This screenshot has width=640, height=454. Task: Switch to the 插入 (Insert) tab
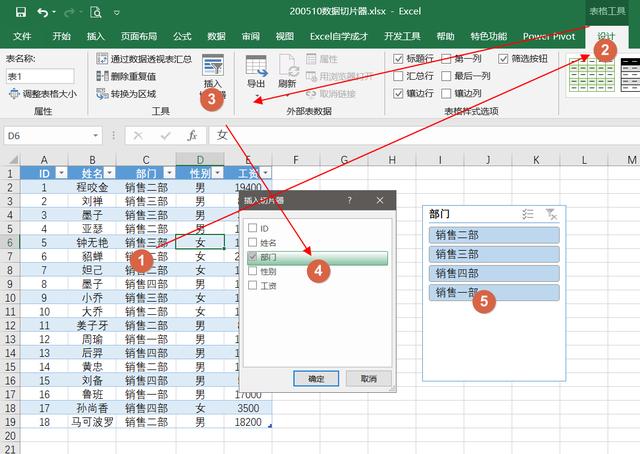96,36
